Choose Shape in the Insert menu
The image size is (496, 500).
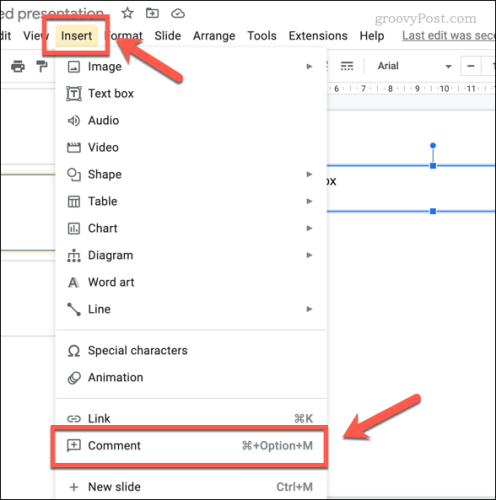pyautogui.click(x=191, y=174)
